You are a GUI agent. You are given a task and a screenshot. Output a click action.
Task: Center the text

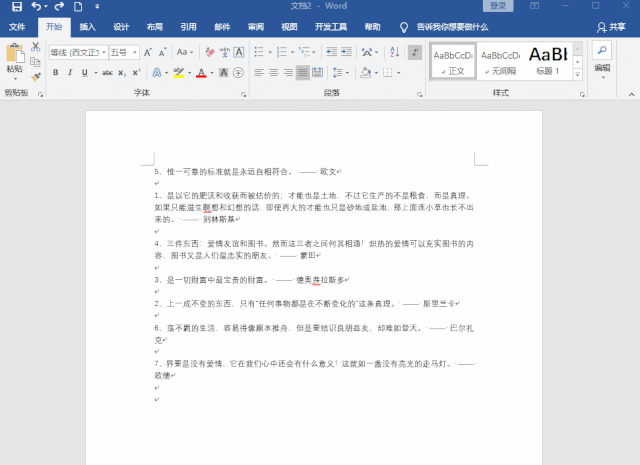(x=273, y=73)
